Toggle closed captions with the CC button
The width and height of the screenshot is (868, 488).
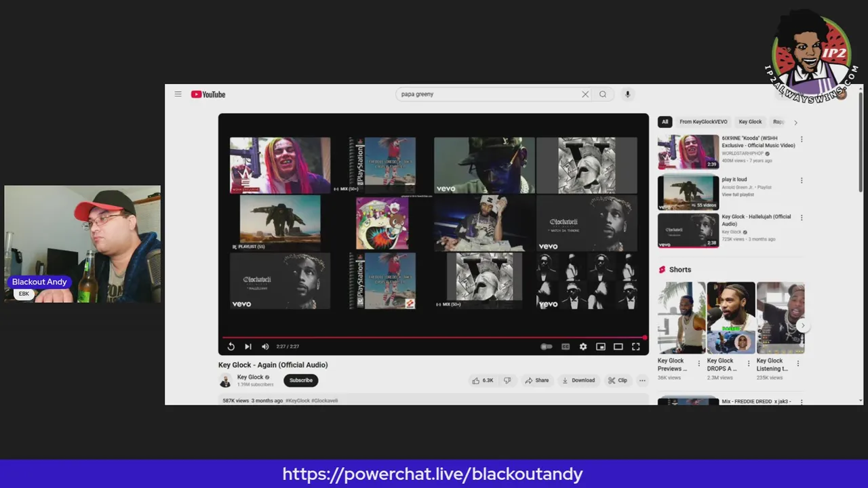566,346
